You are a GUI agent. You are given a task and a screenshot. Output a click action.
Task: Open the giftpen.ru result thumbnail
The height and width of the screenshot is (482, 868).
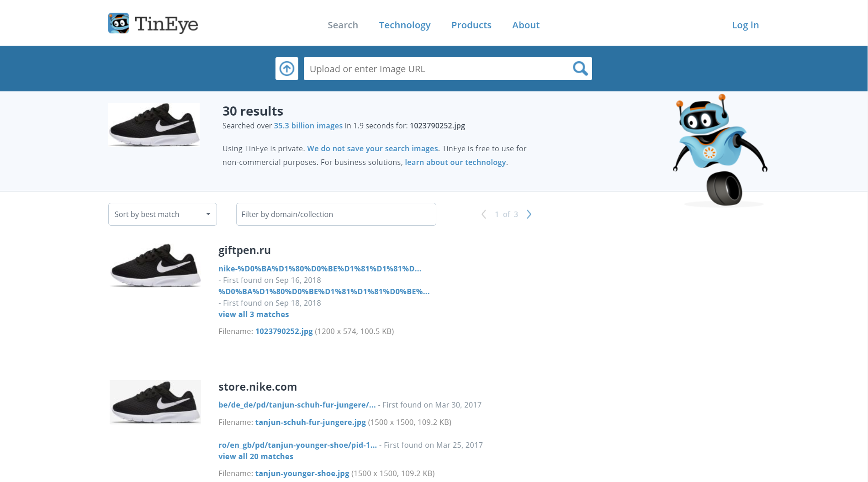point(155,265)
